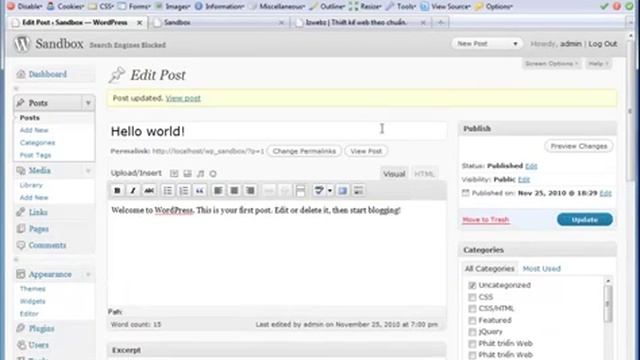Screen dimensions: 640x360
Task: Click the unlink icon
Action: 285,191
